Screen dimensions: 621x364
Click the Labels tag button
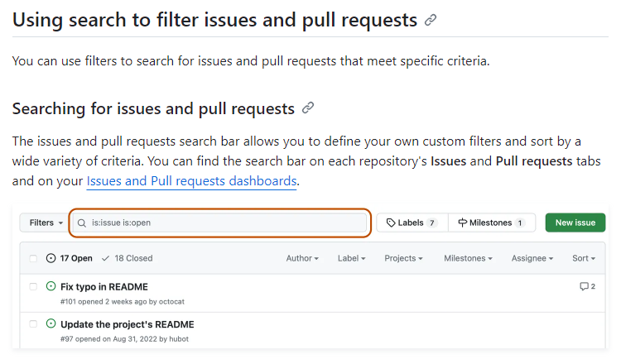point(412,223)
